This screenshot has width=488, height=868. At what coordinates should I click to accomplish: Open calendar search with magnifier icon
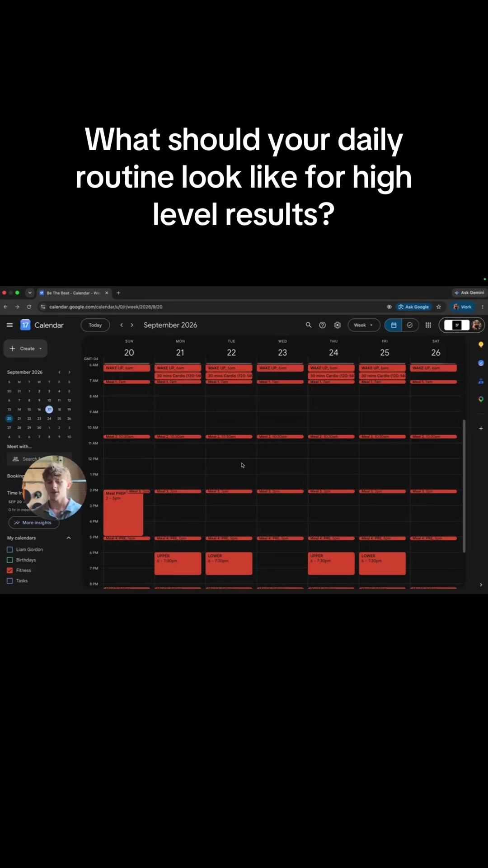click(x=309, y=325)
